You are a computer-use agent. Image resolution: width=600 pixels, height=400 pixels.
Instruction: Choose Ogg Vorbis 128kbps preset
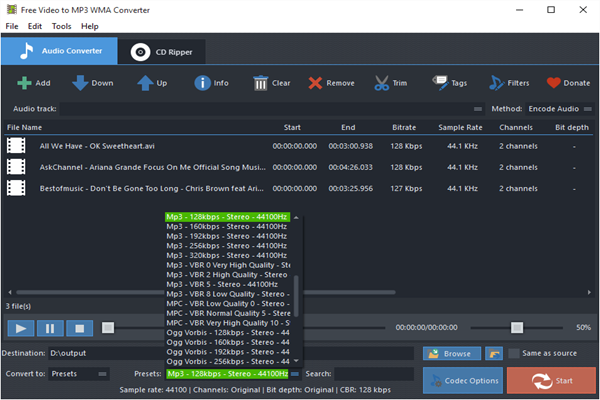pos(227,333)
